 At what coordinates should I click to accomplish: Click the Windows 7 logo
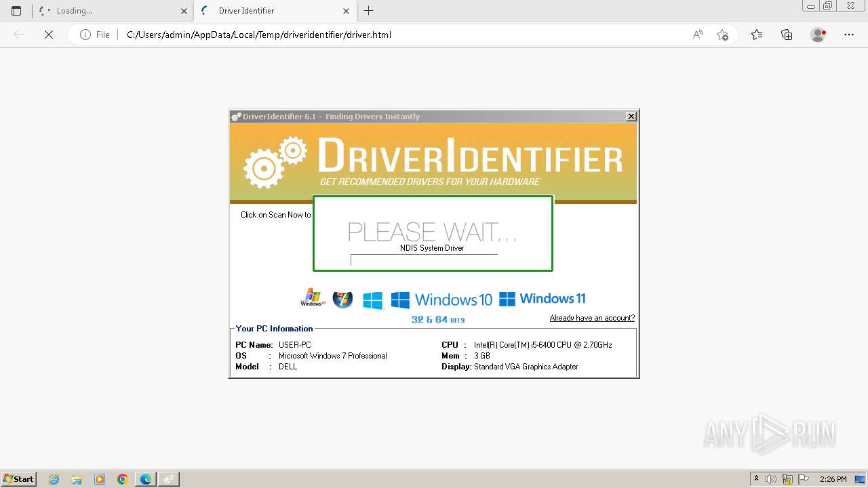342,299
